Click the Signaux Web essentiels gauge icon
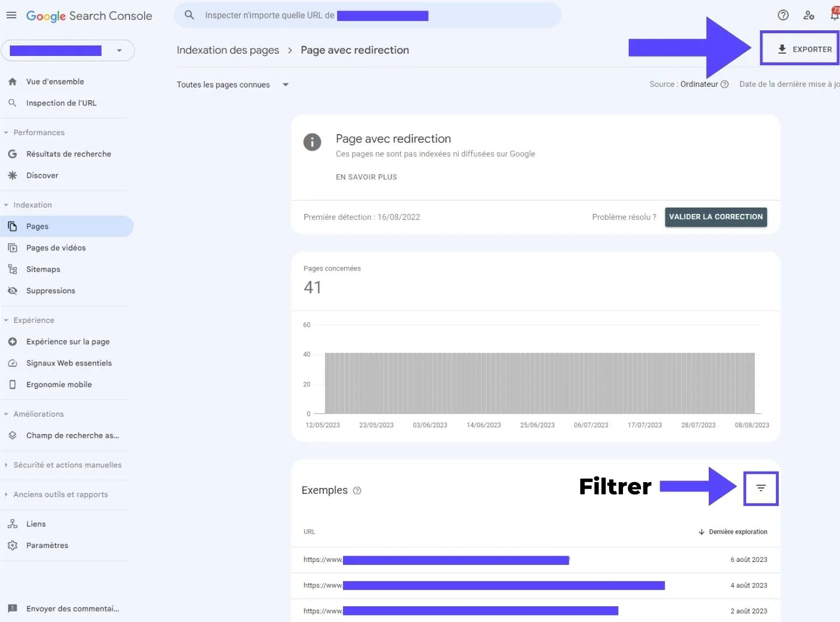Screen dimensions: 840x622 click(x=12, y=363)
